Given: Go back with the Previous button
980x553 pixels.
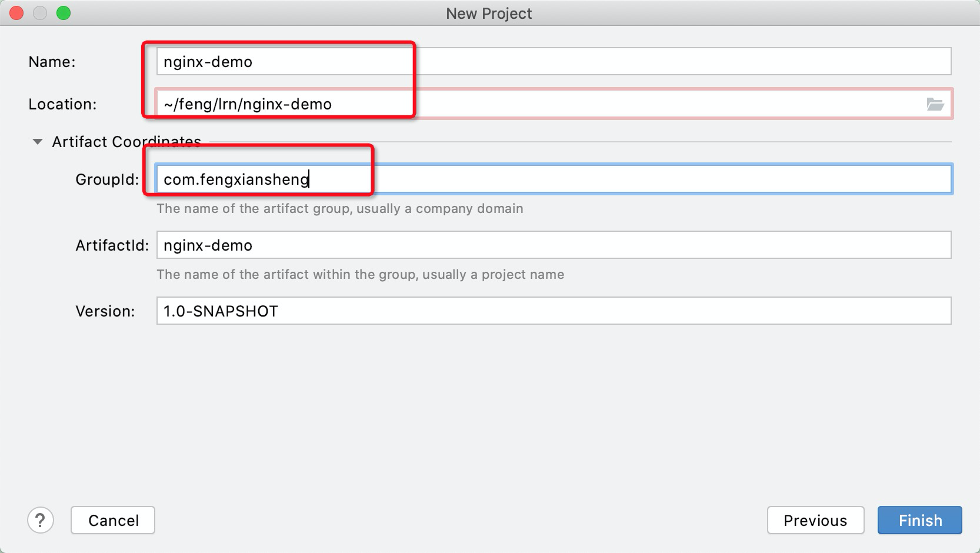Looking at the screenshot, I should (815, 520).
